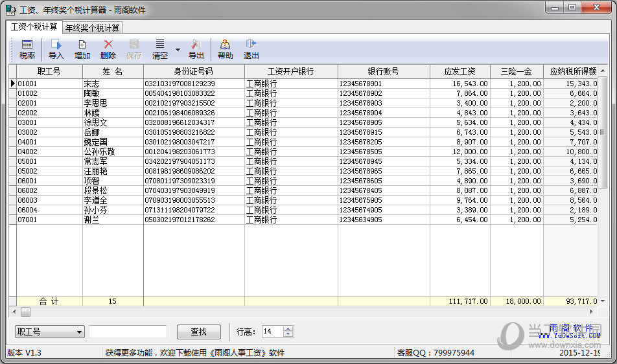Select the name cell 李思思
This screenshot has width=617, height=364.
(x=113, y=103)
